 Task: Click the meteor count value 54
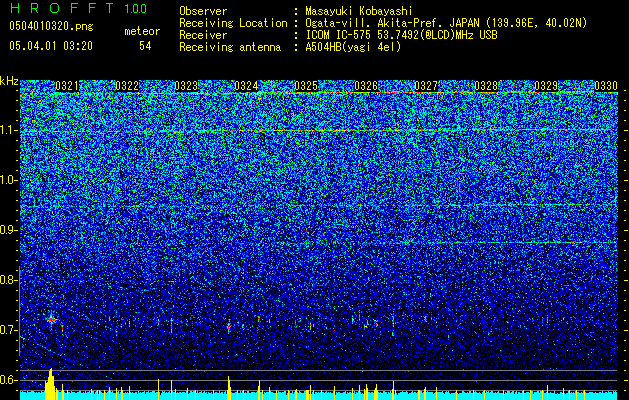point(145,46)
